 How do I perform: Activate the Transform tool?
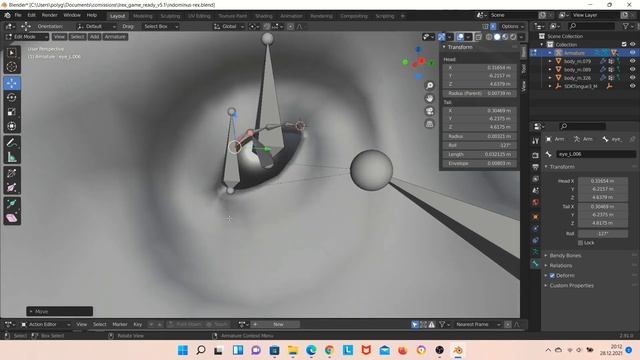coord(11,126)
